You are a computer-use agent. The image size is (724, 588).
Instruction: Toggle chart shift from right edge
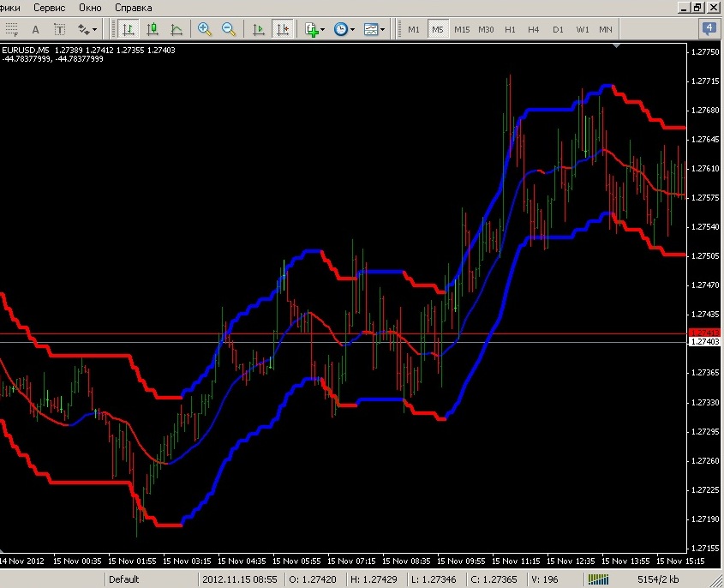pyautogui.click(x=283, y=29)
